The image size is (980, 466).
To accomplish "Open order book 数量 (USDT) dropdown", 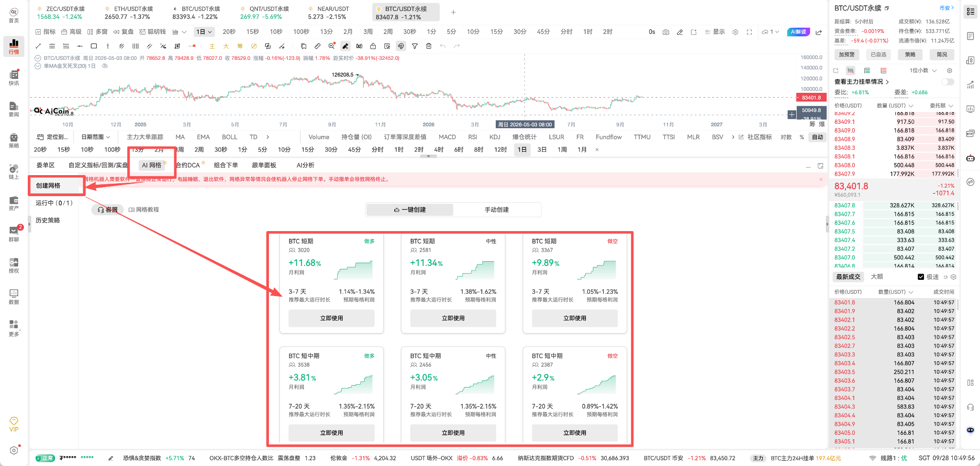I will pyautogui.click(x=895, y=105).
